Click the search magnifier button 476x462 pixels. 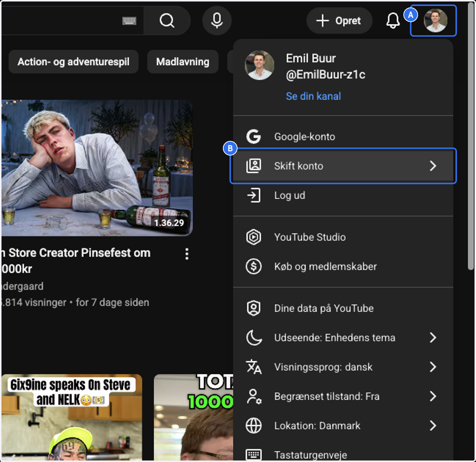[x=167, y=21]
